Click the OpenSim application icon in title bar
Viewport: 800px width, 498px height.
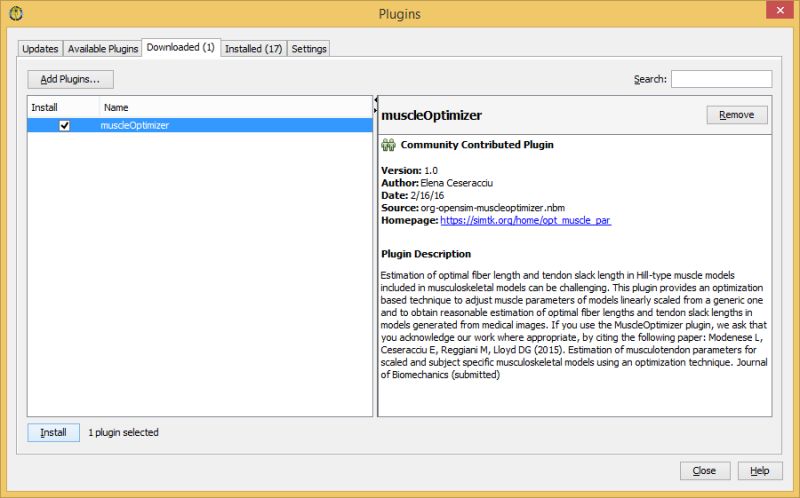click(x=16, y=13)
